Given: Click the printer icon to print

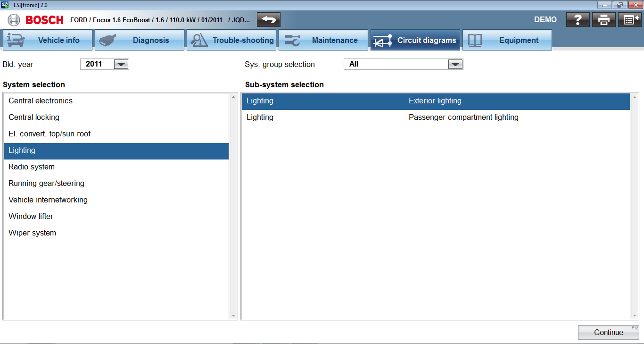Looking at the screenshot, I should pyautogui.click(x=604, y=20).
